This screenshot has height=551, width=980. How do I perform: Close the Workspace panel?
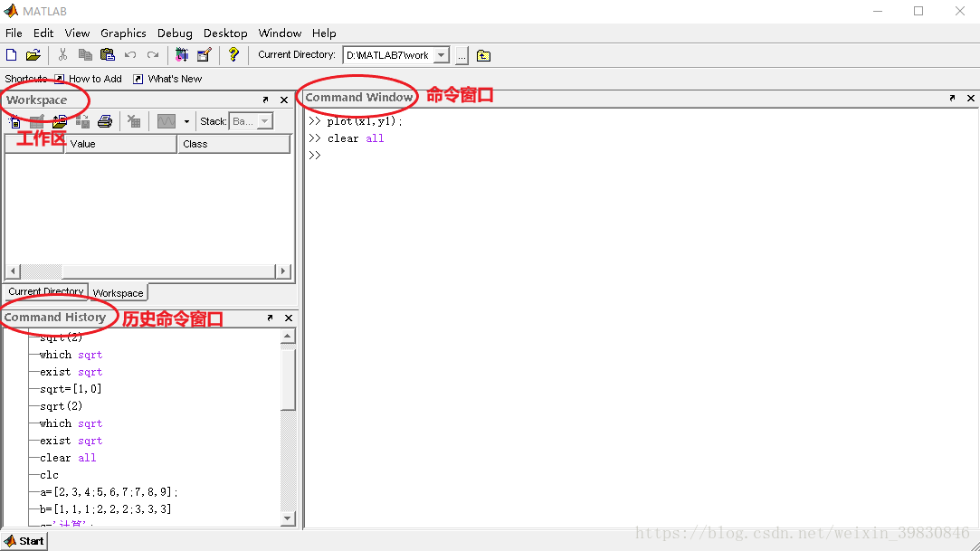tap(284, 100)
